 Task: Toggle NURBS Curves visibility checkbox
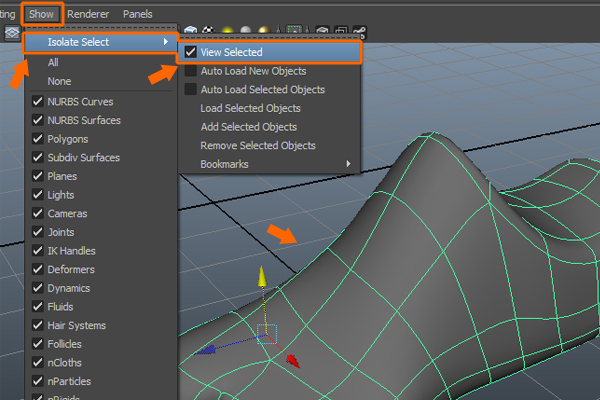pyautogui.click(x=38, y=101)
